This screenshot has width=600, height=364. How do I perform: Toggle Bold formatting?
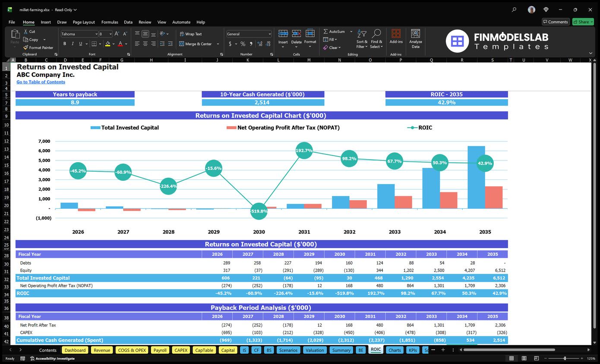pos(65,44)
